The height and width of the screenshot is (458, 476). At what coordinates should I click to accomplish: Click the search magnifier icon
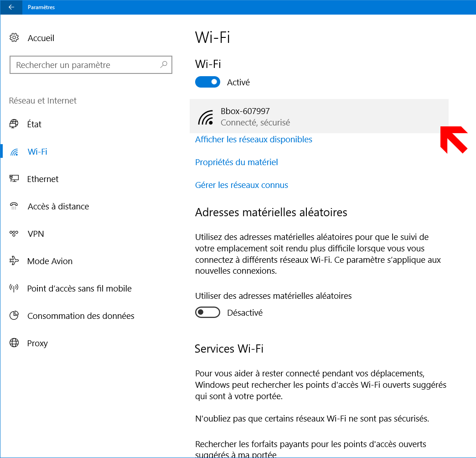click(164, 64)
